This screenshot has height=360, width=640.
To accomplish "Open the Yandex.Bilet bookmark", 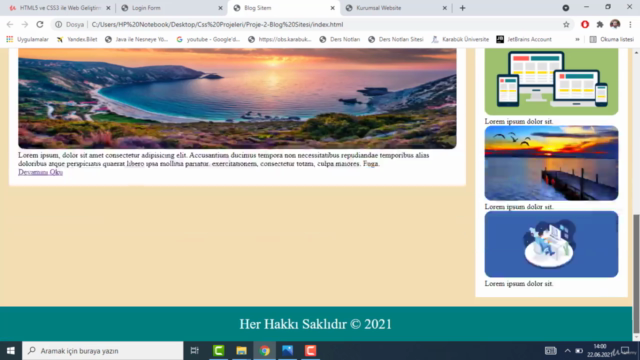I will pos(77,39).
